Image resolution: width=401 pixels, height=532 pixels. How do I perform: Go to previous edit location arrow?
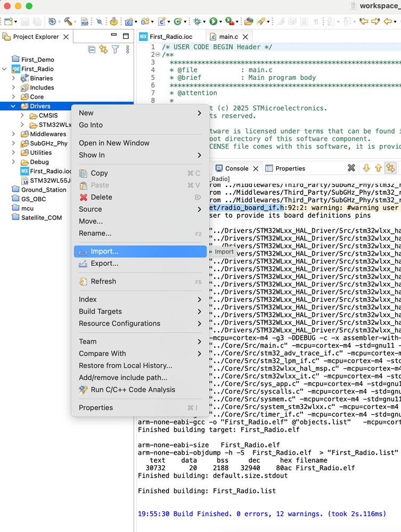(364, 22)
